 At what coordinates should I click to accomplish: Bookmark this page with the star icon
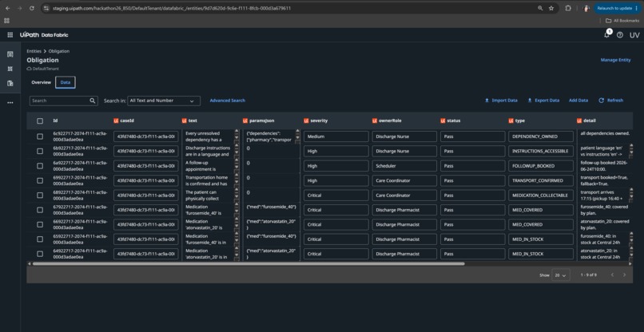(551, 8)
